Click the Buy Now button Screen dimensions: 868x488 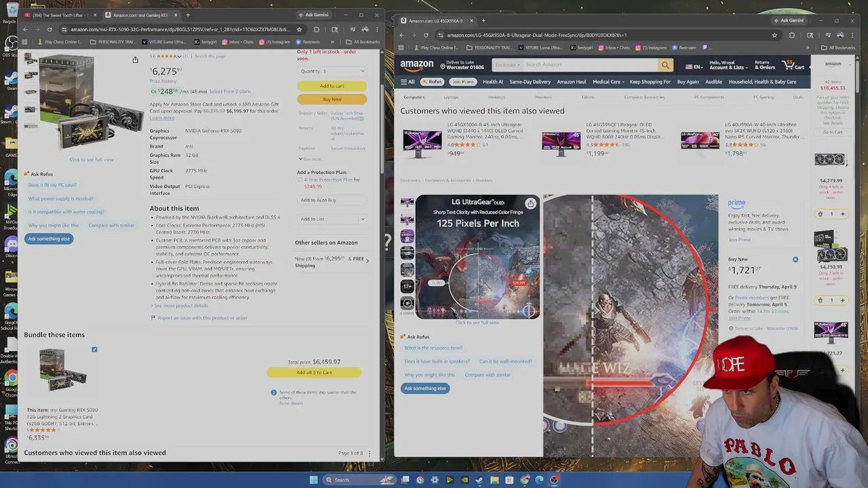coord(332,99)
